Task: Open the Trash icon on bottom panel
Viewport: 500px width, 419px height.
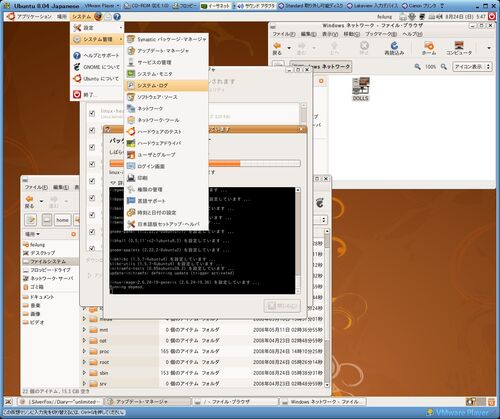Action: pos(491,402)
